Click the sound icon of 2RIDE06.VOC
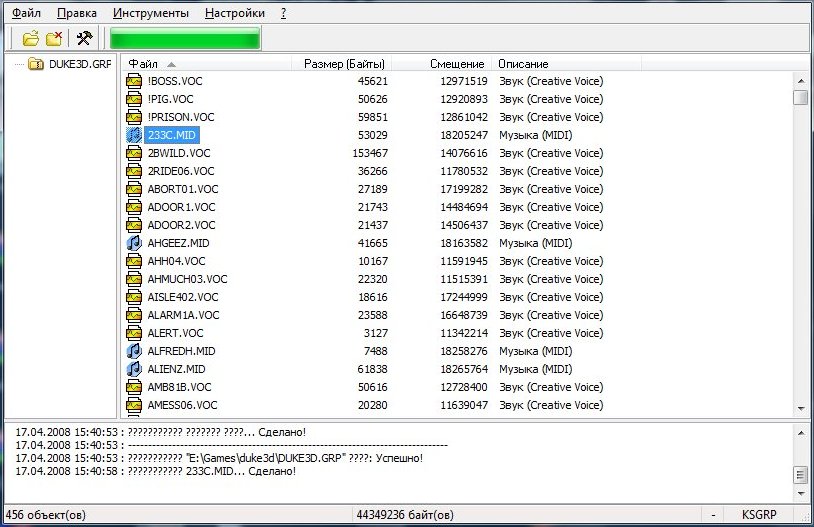This screenshot has height=527, width=814. 134,171
